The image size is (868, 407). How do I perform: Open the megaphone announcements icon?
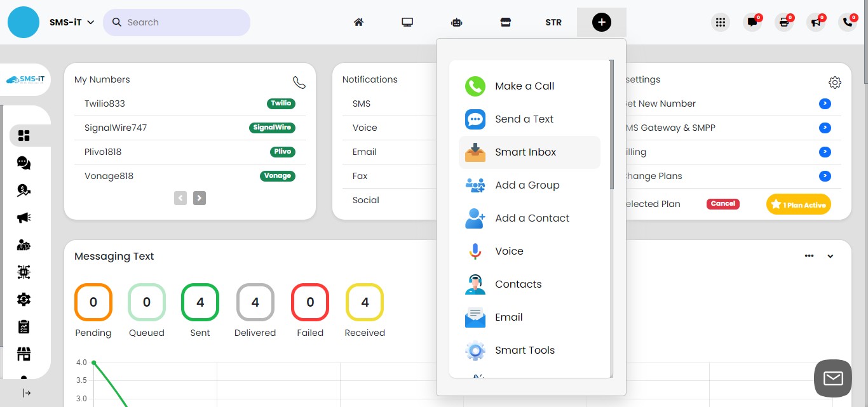point(816,22)
